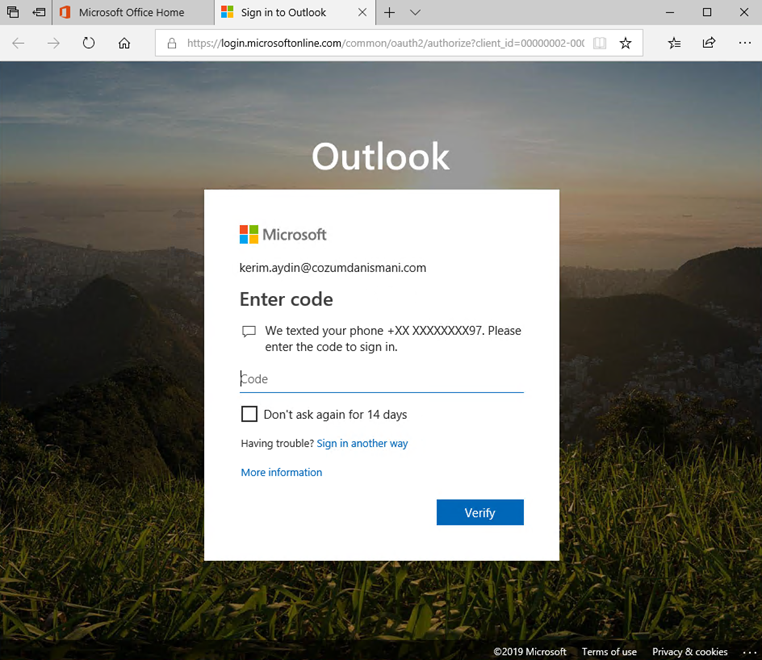Click the Enter code heading

pyautogui.click(x=286, y=299)
